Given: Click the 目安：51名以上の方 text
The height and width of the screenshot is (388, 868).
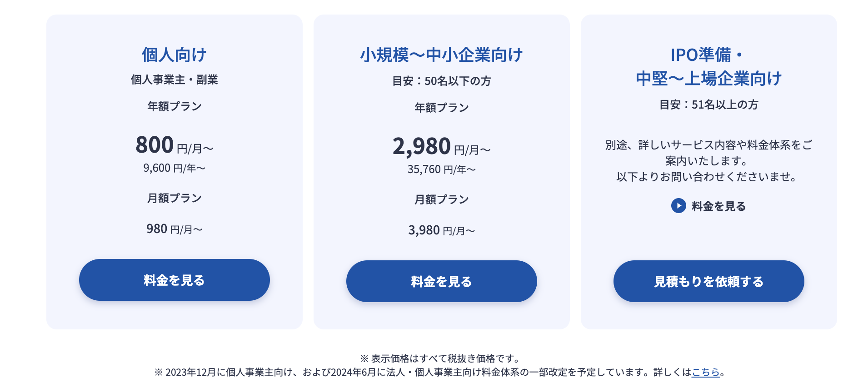Looking at the screenshot, I should (x=709, y=104).
